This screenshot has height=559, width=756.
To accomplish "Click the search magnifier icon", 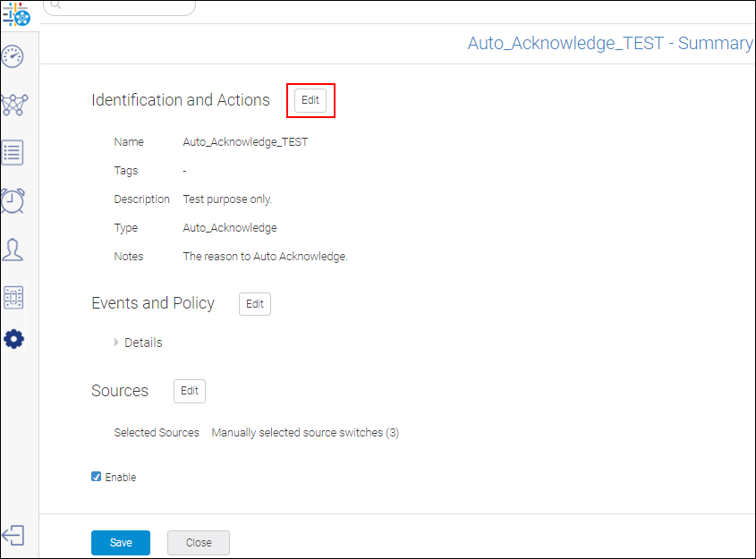I will 55,5.
